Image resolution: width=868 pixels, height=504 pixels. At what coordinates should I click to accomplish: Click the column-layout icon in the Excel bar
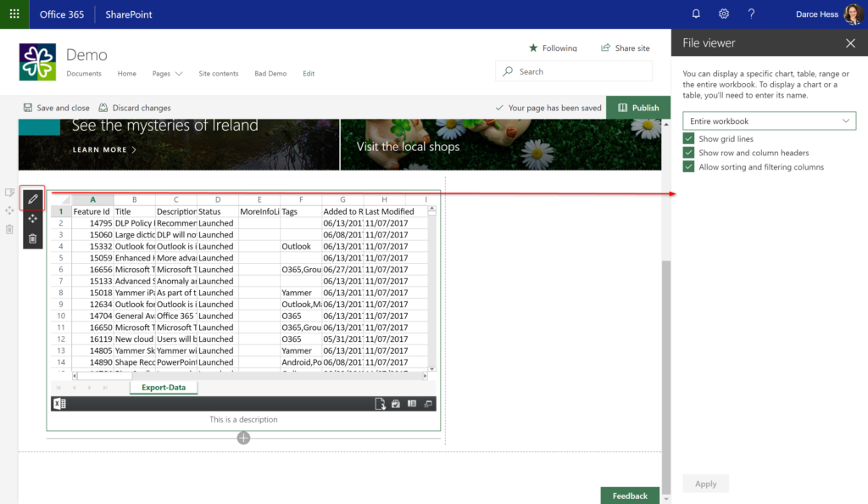(x=412, y=404)
